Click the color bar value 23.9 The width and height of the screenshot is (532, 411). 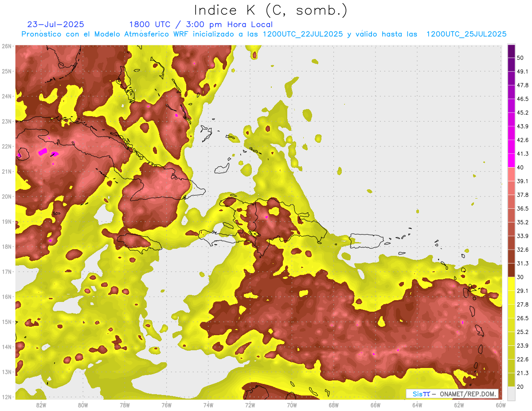click(523, 346)
